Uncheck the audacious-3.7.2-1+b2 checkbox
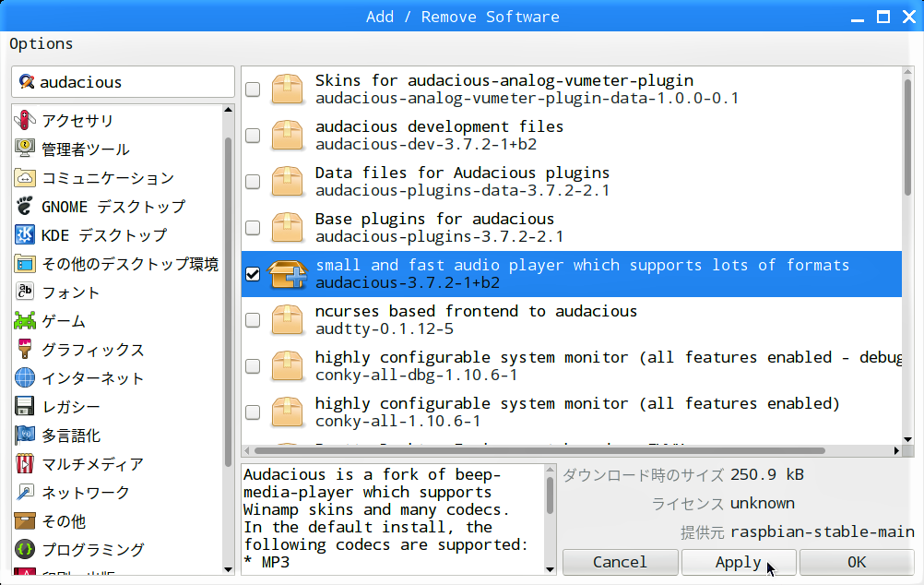 (x=253, y=274)
